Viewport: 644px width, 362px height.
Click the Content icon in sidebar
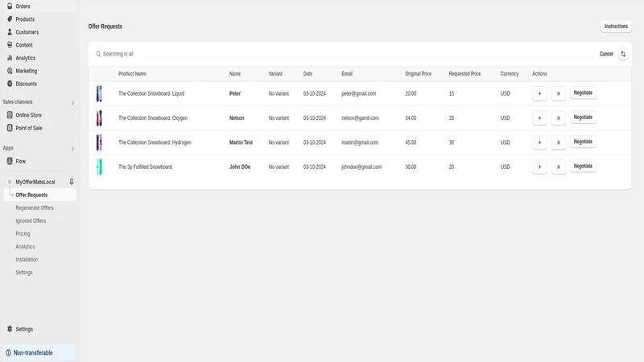point(10,45)
